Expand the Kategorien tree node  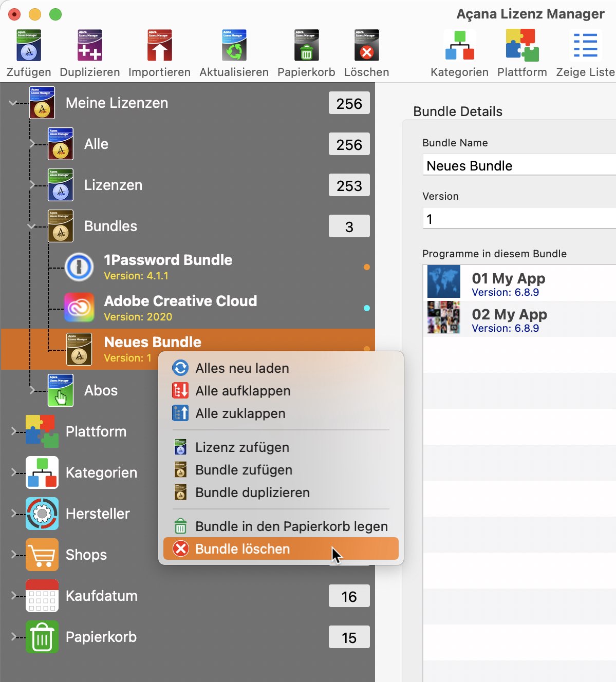coord(14,472)
